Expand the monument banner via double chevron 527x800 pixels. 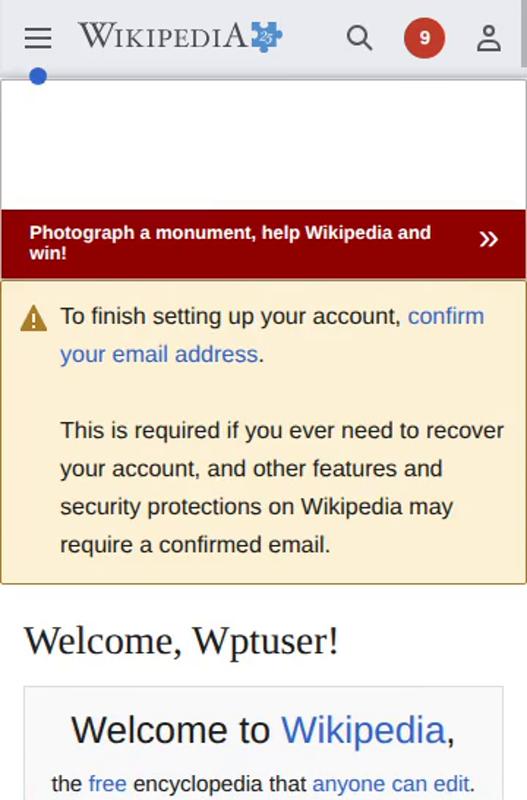[488, 239]
